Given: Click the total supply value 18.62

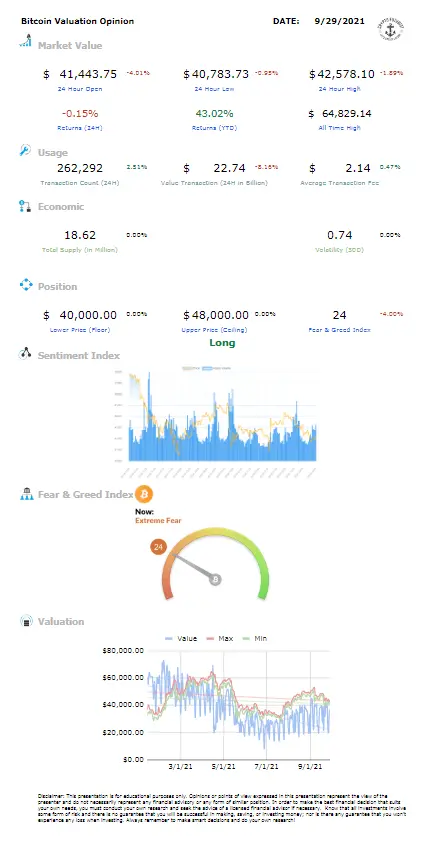Looking at the screenshot, I should click(x=80, y=235).
